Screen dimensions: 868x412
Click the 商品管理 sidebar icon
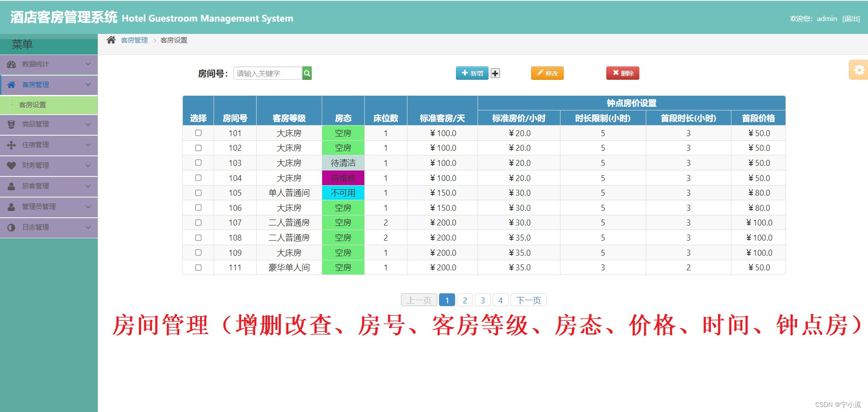(11, 124)
